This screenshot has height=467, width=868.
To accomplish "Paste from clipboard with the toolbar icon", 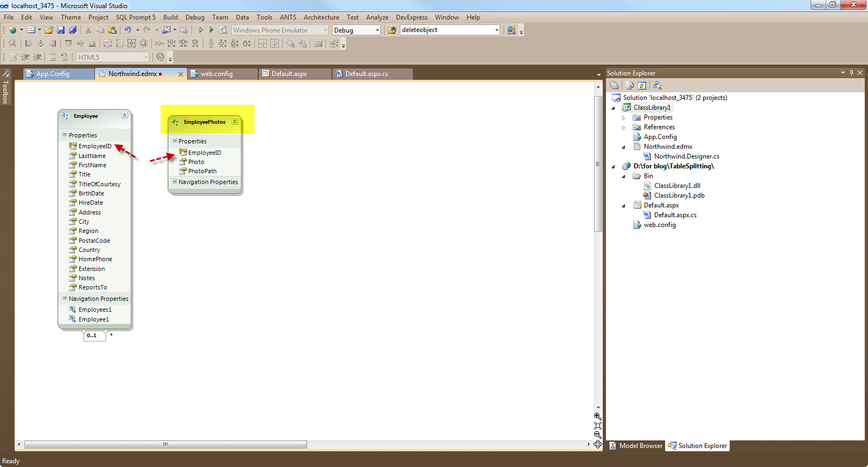I will [112, 30].
